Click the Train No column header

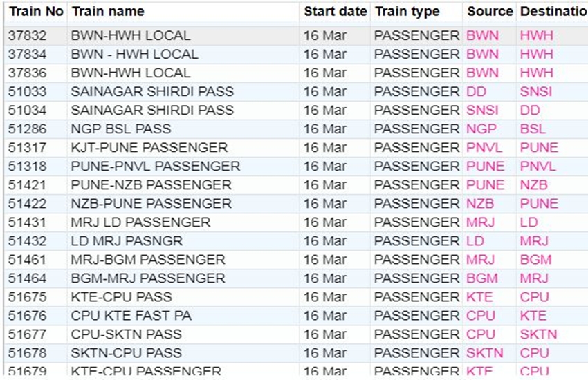pos(35,12)
